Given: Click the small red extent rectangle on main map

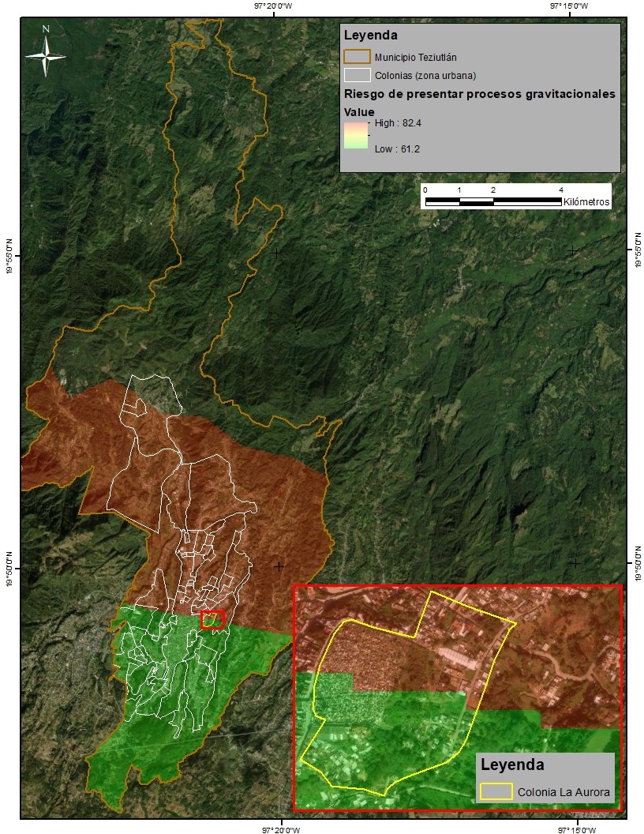Looking at the screenshot, I should 213,619.
